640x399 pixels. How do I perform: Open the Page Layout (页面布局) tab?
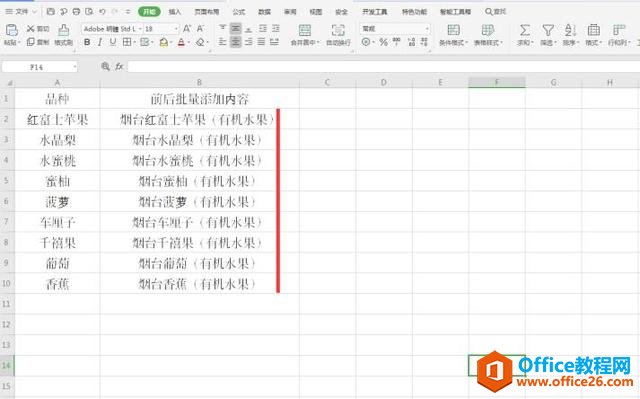[207, 12]
